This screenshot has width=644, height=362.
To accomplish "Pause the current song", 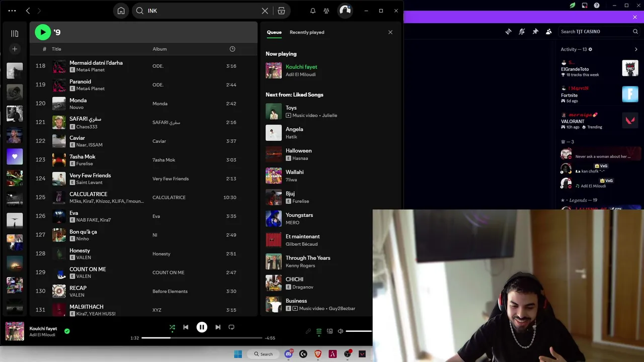I will pos(202,327).
